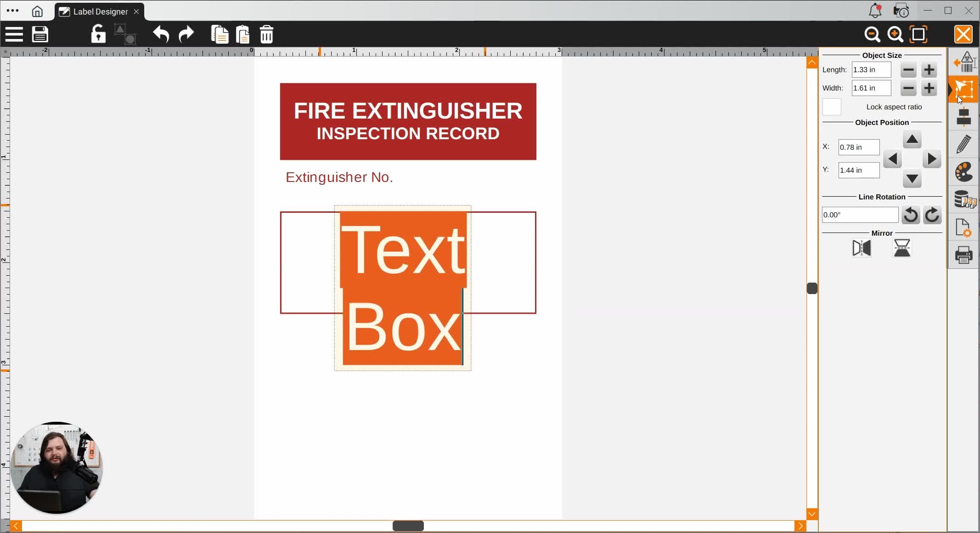Image resolution: width=980 pixels, height=533 pixels.
Task: Decrease the object Length with minus
Action: [908, 70]
